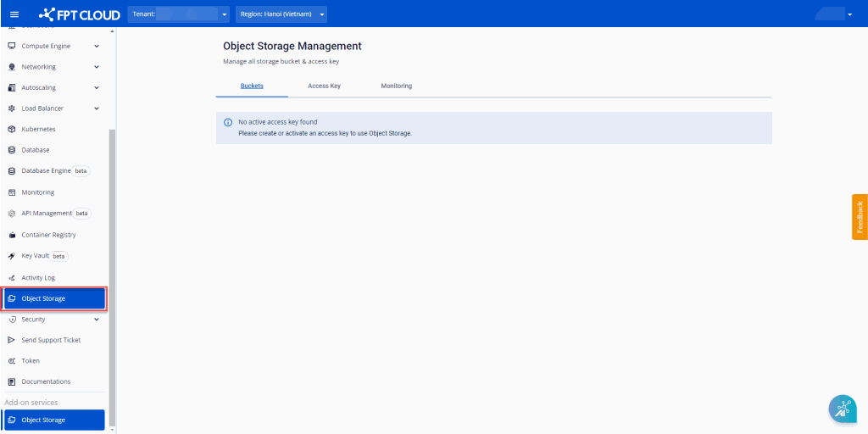Click the Token icon
Screen dimensions: 868x434
(x=12, y=361)
